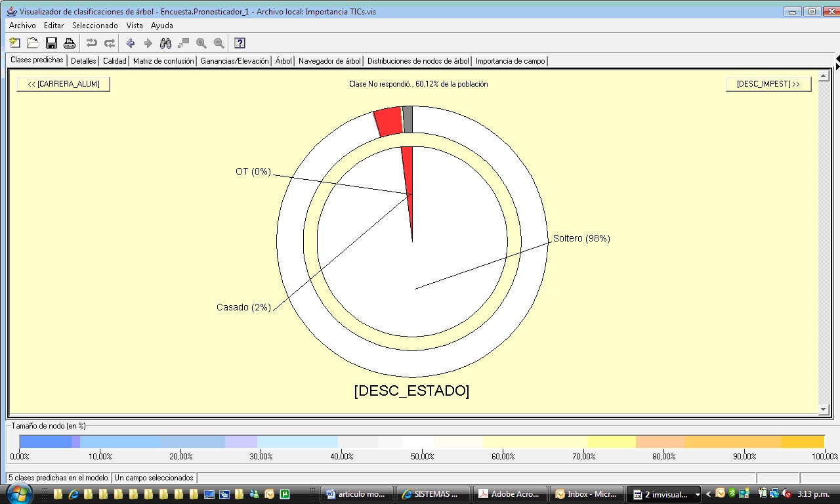Screen dimensions: 840x504
Task: Print the chart with the printer icon
Action: pos(69,43)
